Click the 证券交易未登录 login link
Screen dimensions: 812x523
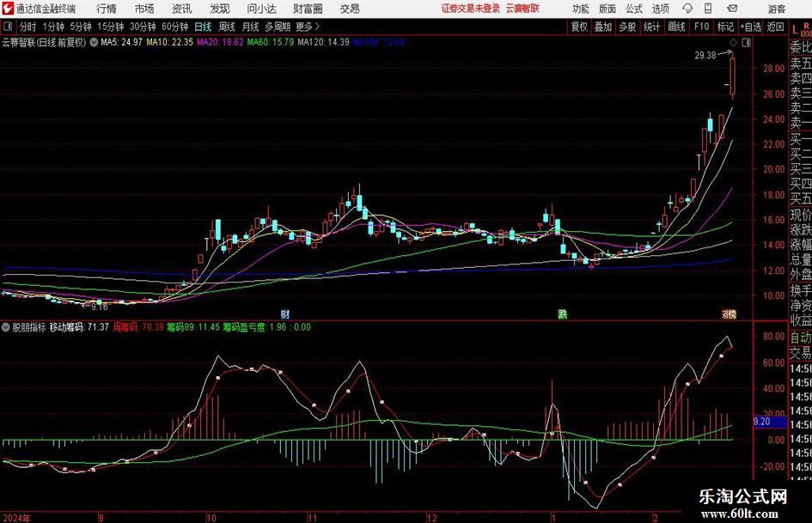tap(470, 9)
